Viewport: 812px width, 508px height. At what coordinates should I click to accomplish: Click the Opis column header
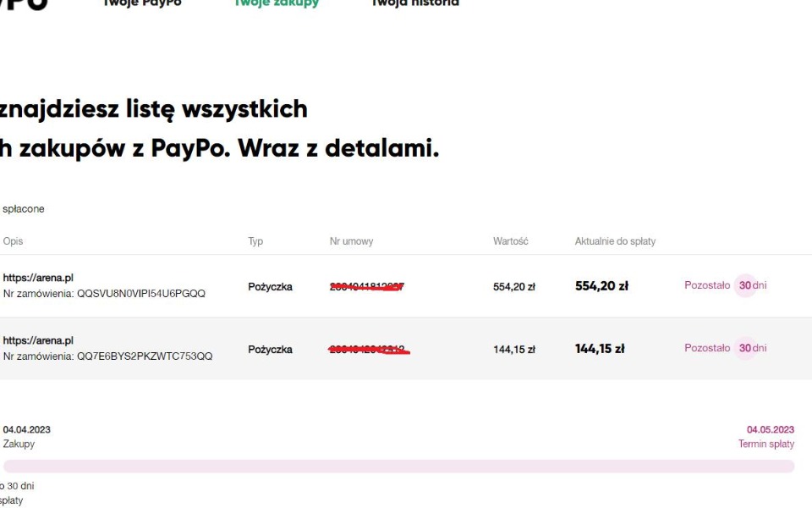[13, 241]
